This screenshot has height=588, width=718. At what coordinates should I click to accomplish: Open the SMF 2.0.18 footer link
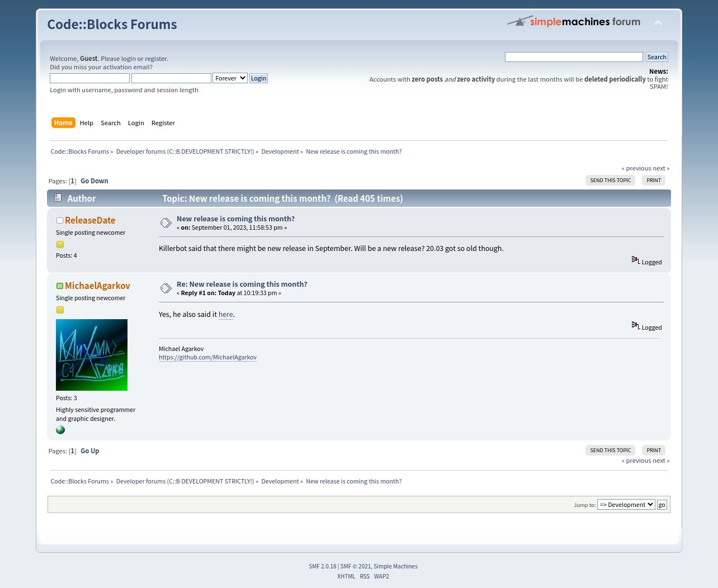point(323,566)
